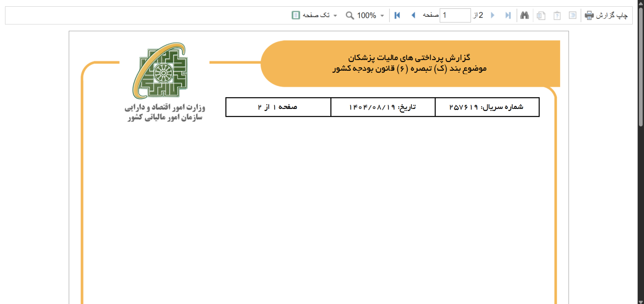Expand the 'تک صفحه' view mode arrow
The width and height of the screenshot is (644, 304).
[x=335, y=15]
